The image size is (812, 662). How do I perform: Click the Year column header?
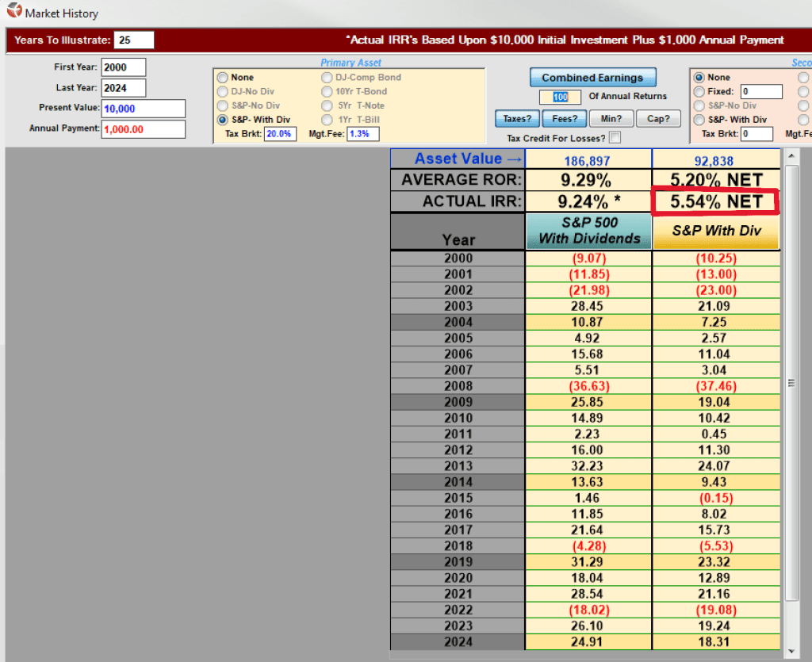(x=458, y=232)
